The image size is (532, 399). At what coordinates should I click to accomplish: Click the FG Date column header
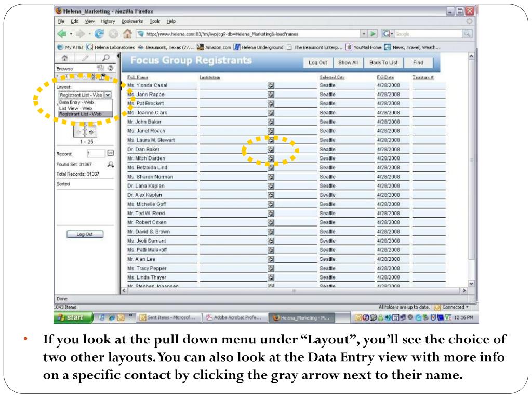click(x=385, y=78)
